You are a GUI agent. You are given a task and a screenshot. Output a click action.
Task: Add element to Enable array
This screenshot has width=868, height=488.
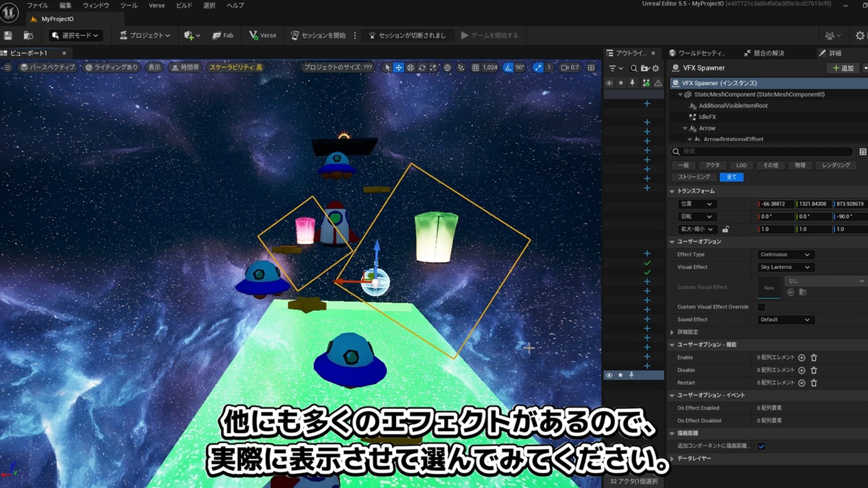[802, 357]
